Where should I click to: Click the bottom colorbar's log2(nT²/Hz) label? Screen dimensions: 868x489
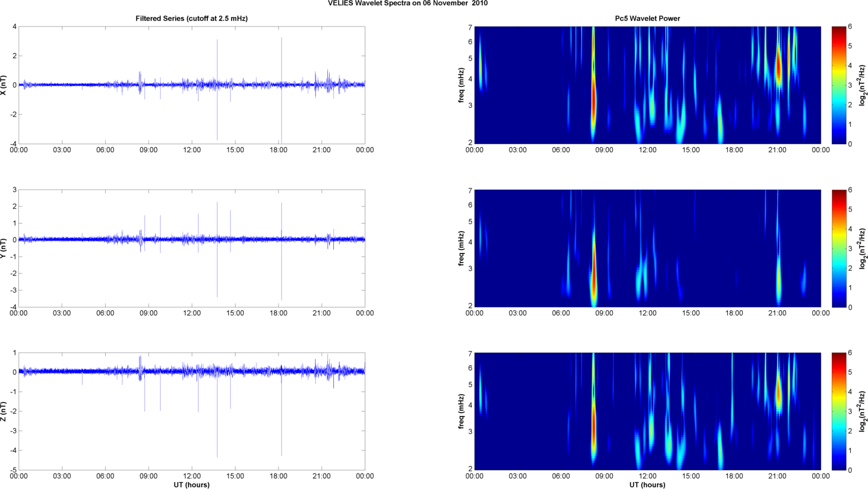(x=862, y=411)
